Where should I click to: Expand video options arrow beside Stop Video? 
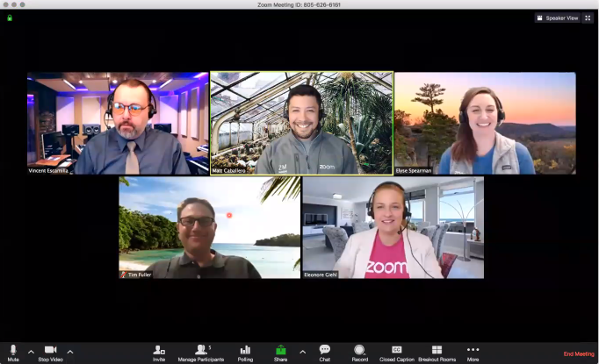click(x=70, y=352)
